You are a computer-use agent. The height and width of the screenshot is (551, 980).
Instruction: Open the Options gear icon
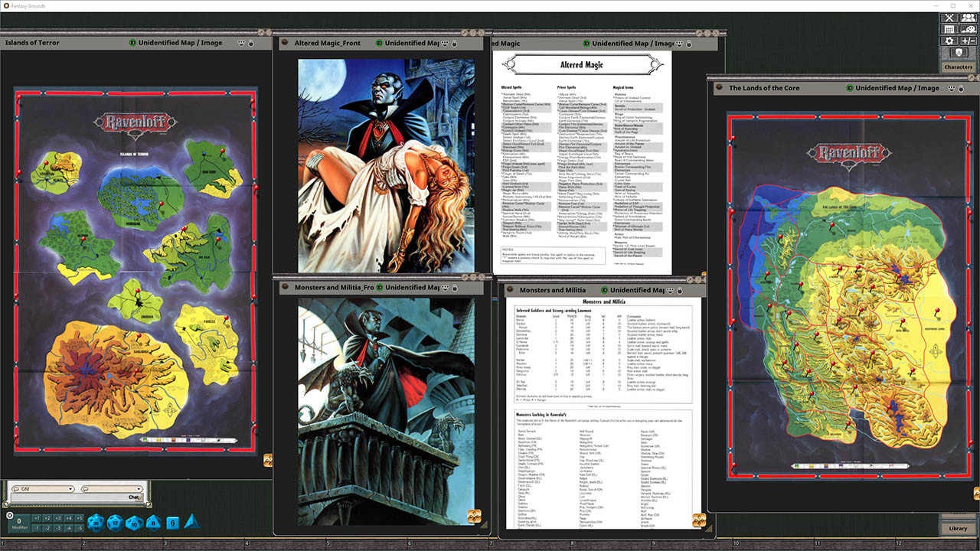949,41
